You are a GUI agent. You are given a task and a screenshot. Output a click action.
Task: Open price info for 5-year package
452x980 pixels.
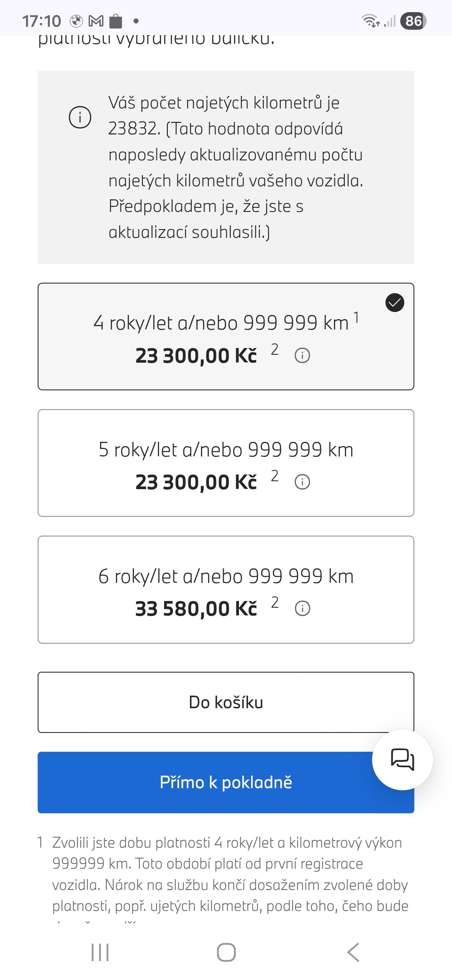pos(302,482)
